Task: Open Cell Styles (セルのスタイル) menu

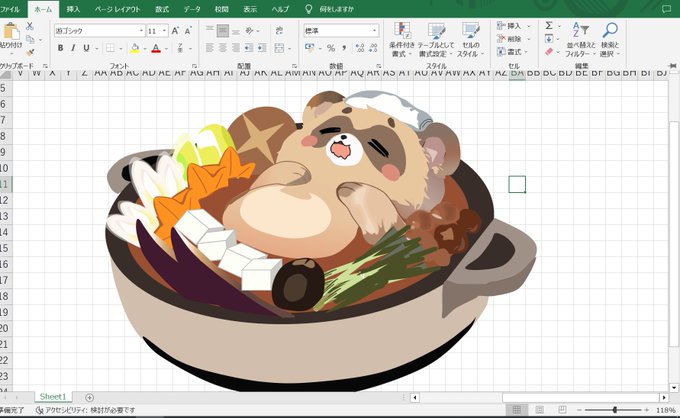Action: pos(470,40)
